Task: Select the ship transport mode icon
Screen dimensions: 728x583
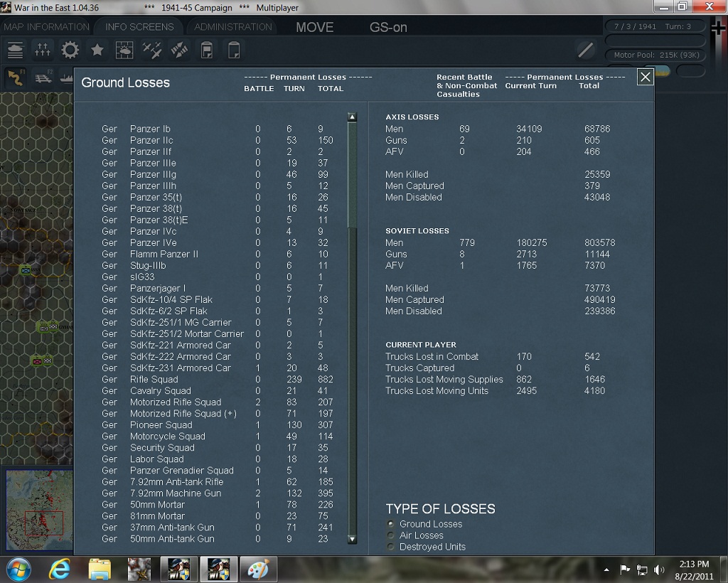Action: click(x=66, y=78)
